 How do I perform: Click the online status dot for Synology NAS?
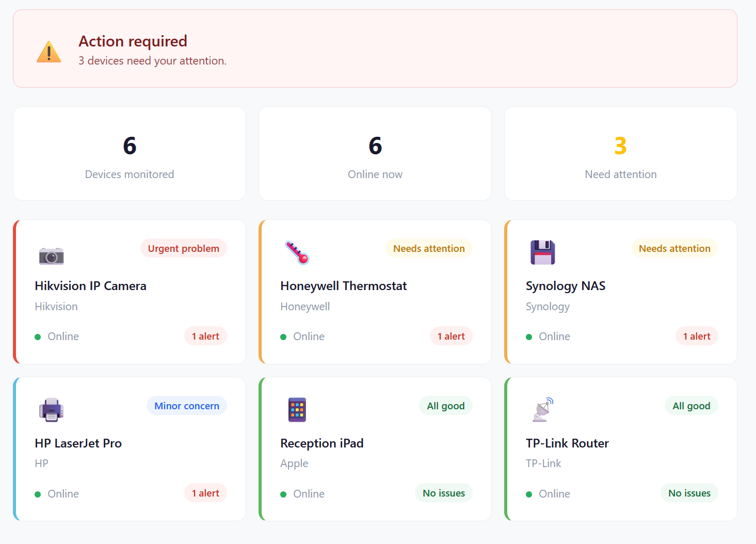528,337
